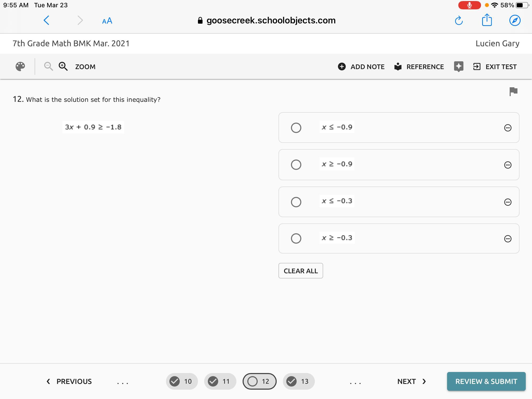
Task: Click the starred note bookmark icon
Action: [x=458, y=66]
